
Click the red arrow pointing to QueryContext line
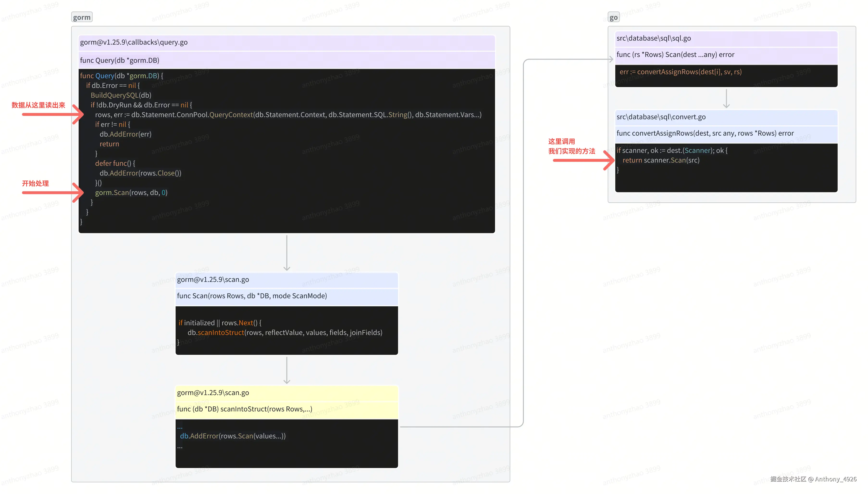pos(53,114)
